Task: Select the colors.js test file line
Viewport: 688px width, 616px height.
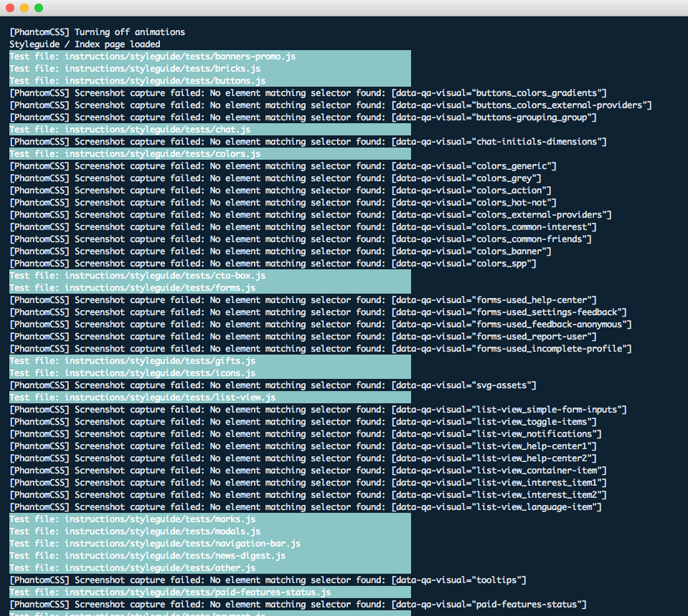Action: click(x=210, y=154)
